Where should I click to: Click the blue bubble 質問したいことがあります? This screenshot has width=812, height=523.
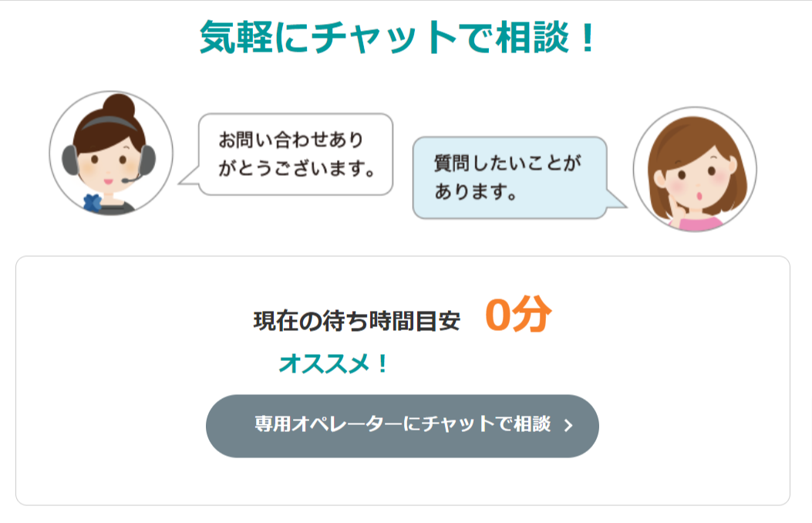[x=509, y=177]
